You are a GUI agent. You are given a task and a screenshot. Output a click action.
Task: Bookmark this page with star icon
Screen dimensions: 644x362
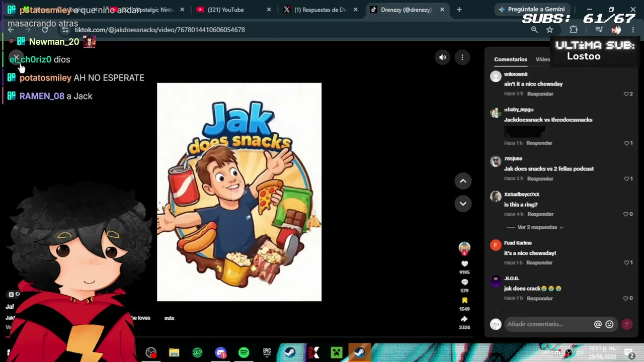(x=550, y=30)
